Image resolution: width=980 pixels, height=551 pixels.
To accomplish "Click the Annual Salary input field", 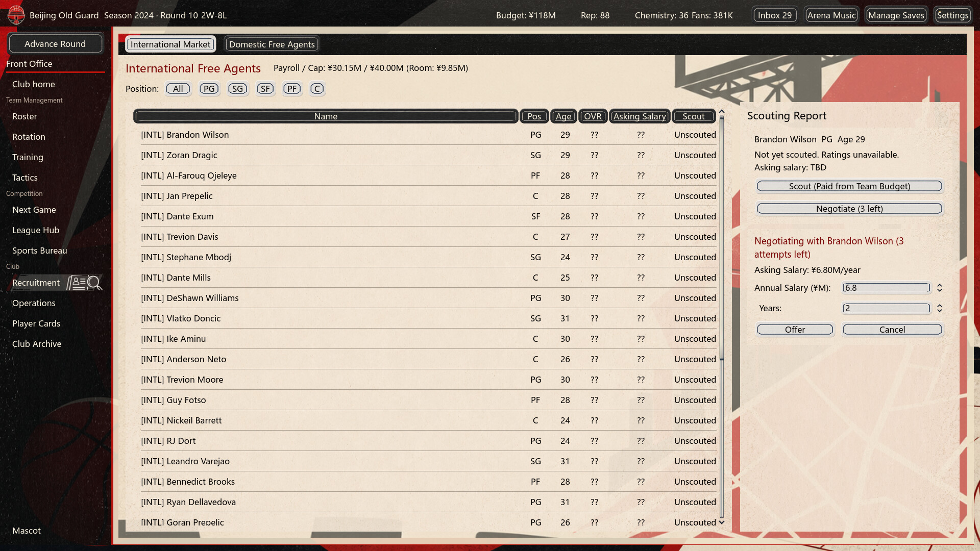I will (x=886, y=288).
